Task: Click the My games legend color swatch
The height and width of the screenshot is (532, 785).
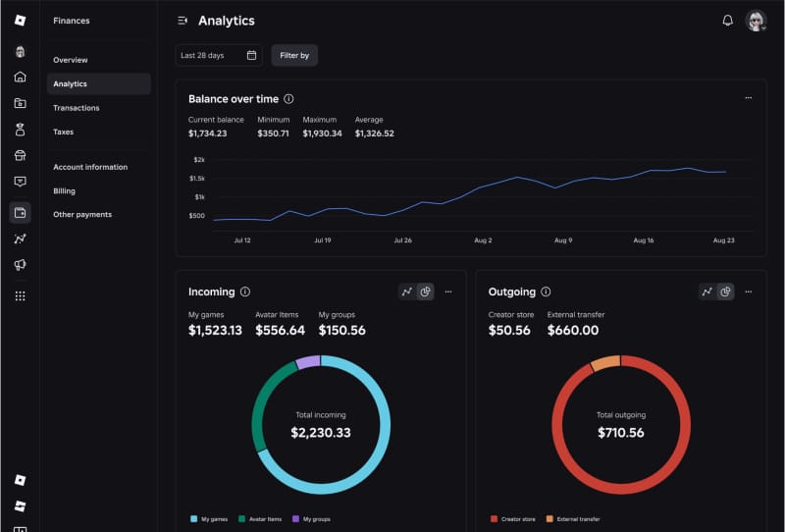Action: click(x=193, y=519)
